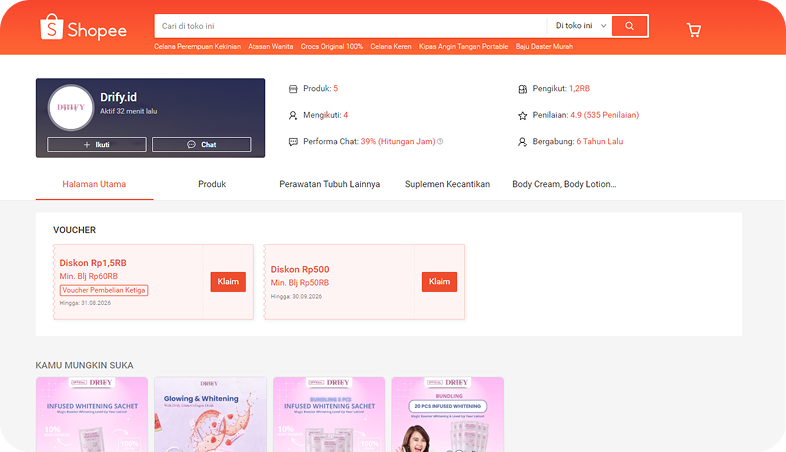This screenshot has width=786, height=452.
Task: Open the first Infused Whitening Sachet product
Action: pyautogui.click(x=92, y=414)
